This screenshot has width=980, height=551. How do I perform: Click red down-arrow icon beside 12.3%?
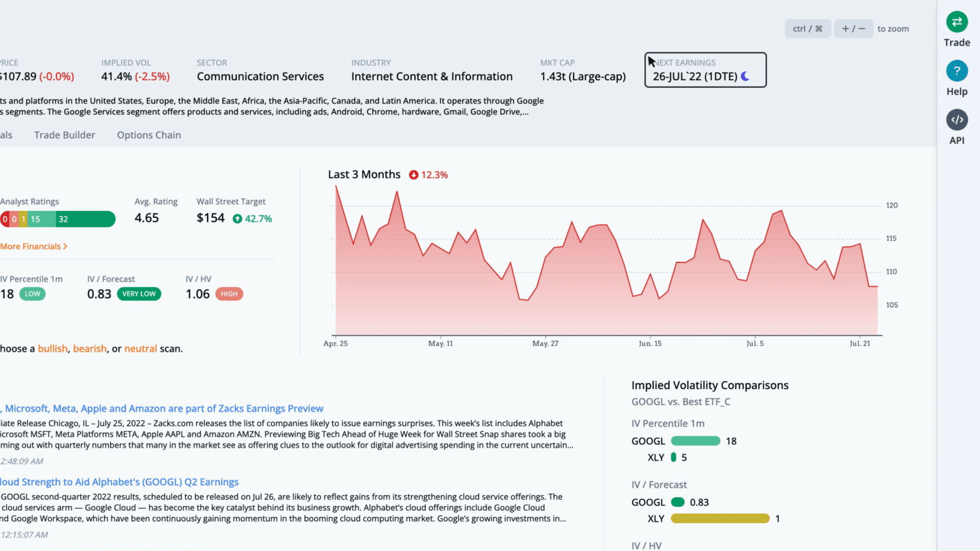413,175
